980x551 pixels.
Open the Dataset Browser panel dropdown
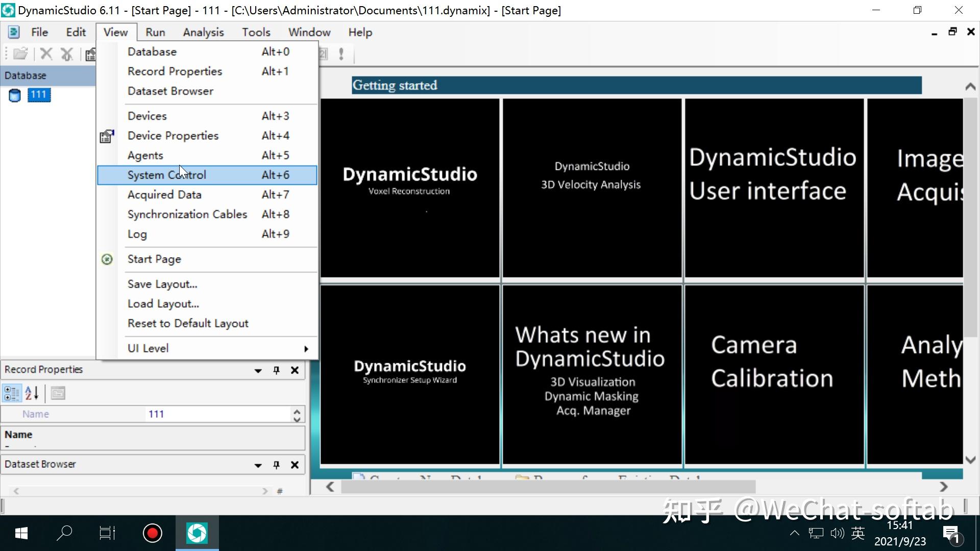258,465
